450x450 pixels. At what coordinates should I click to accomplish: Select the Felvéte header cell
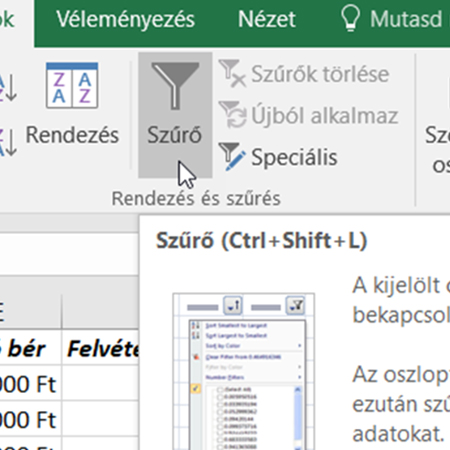coord(101,348)
